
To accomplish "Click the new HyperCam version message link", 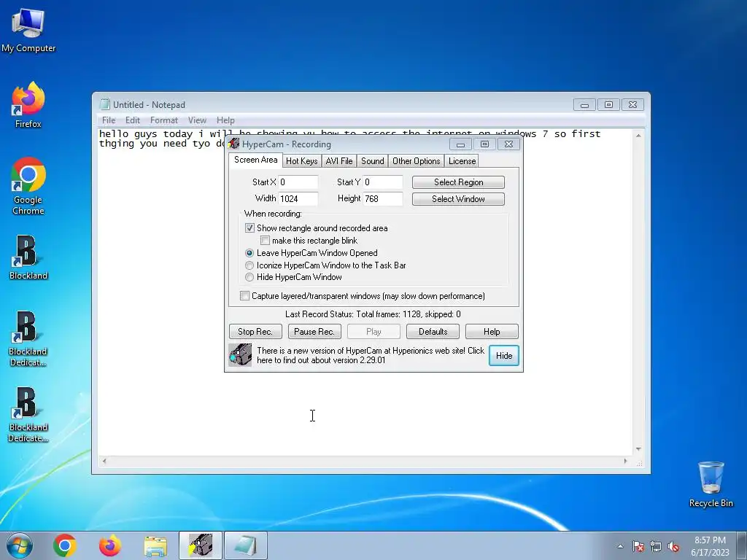I will (x=371, y=355).
